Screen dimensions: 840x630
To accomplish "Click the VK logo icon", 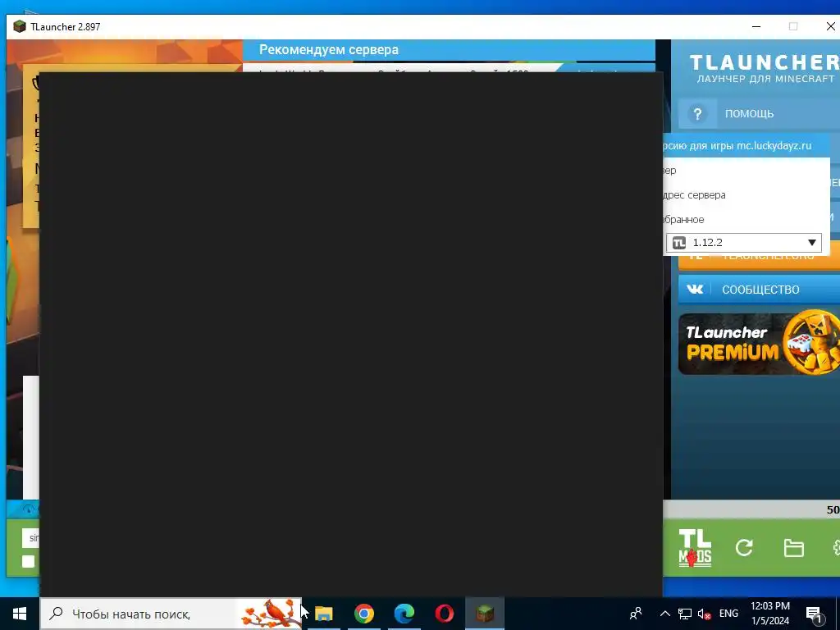I will 695,290.
